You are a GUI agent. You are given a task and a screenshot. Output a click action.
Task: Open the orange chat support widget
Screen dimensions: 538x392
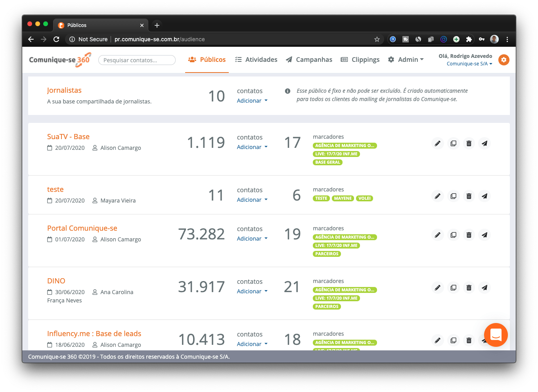click(x=496, y=335)
